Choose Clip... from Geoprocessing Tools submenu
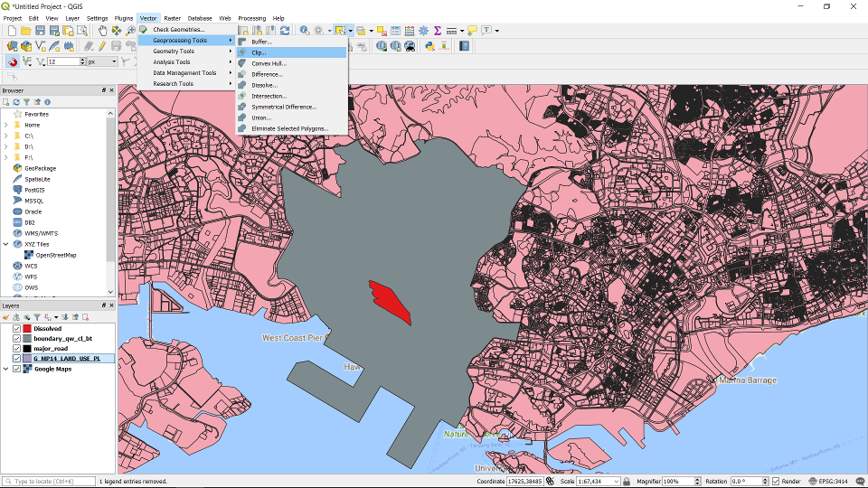868x488 pixels. [259, 52]
